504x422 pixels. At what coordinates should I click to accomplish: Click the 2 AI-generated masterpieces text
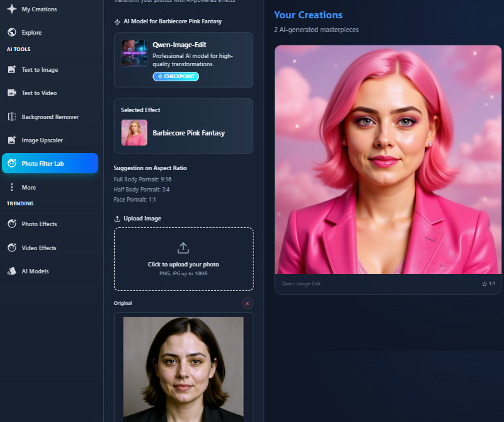[316, 30]
